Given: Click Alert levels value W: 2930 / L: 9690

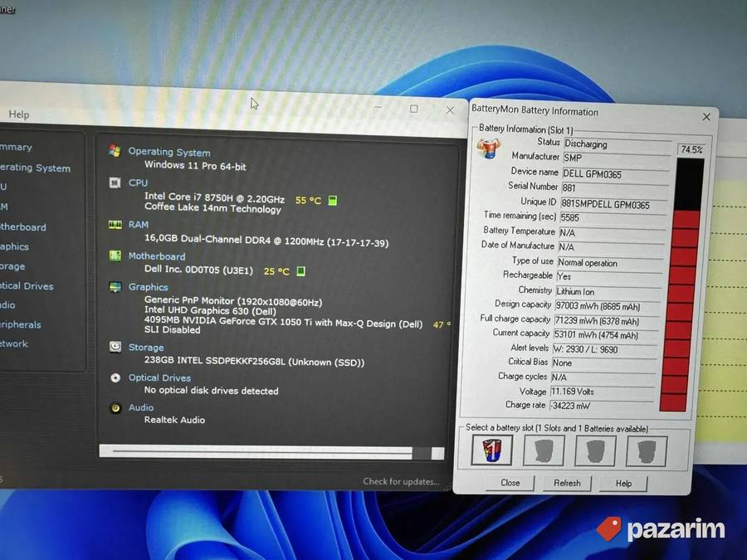Looking at the screenshot, I should click(x=604, y=349).
